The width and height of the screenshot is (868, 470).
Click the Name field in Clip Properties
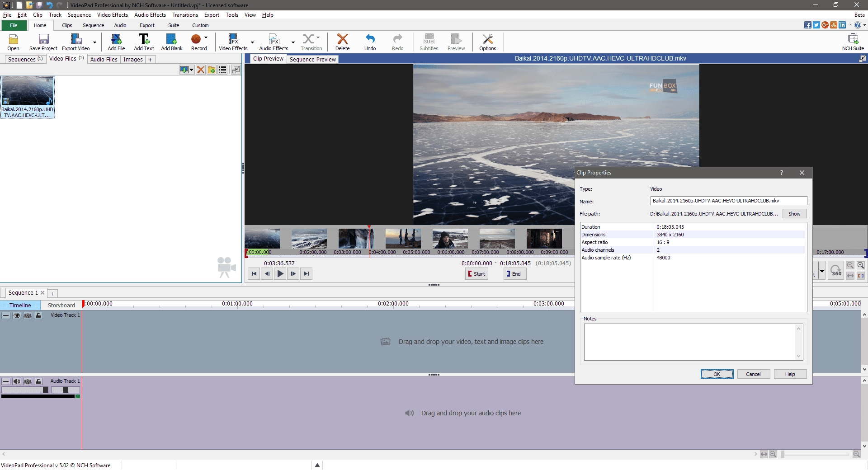point(728,201)
